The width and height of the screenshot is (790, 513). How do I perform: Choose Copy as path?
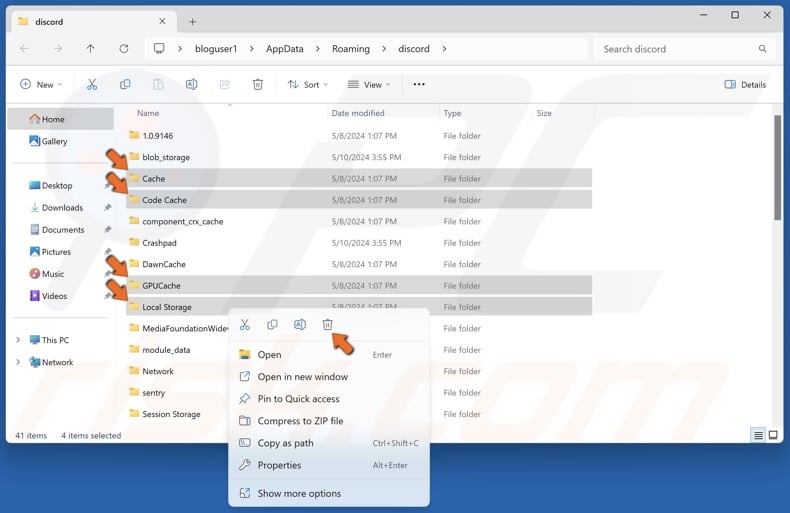(329, 443)
